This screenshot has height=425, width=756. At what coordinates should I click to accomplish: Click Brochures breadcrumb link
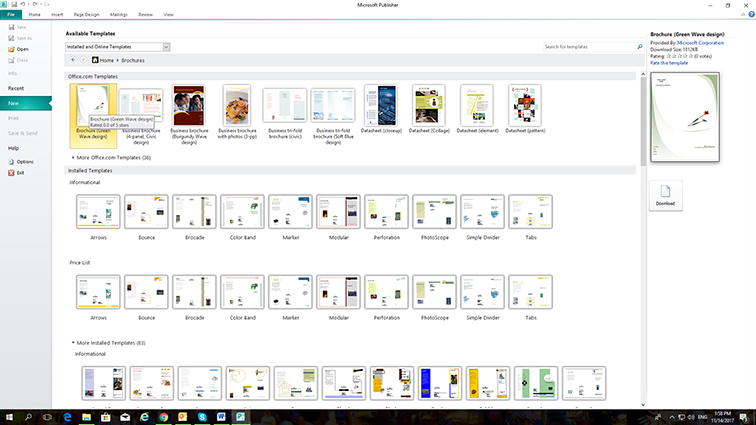click(x=133, y=60)
